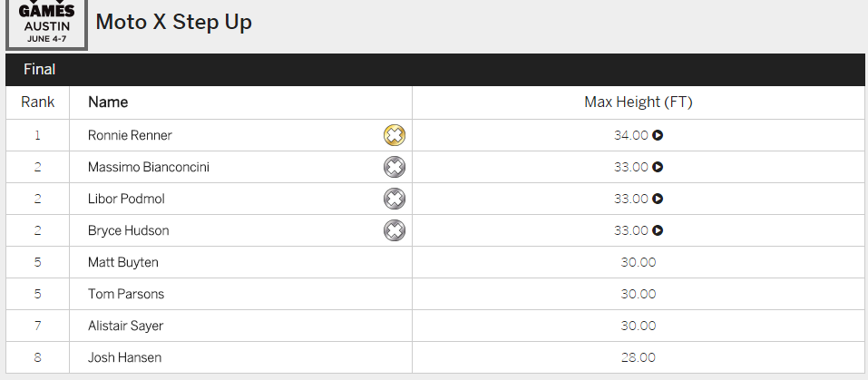Click Libor Podmol's silver medal icon

[x=394, y=199]
